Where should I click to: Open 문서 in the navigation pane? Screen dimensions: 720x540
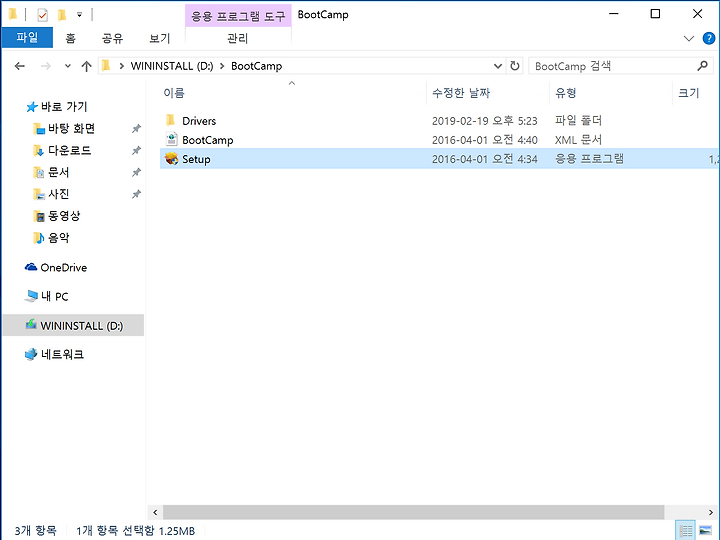click(x=58, y=172)
